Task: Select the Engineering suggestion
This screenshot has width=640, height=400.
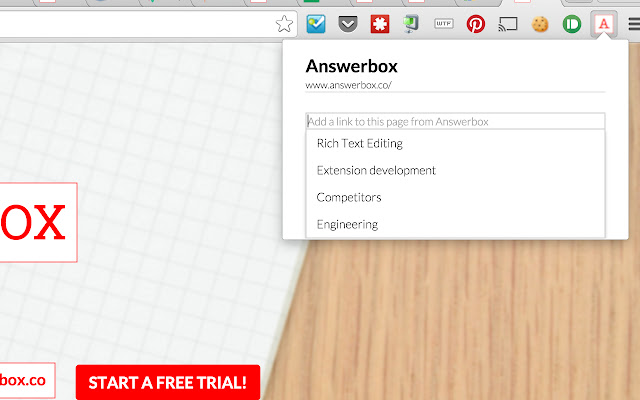Action: [x=455, y=224]
